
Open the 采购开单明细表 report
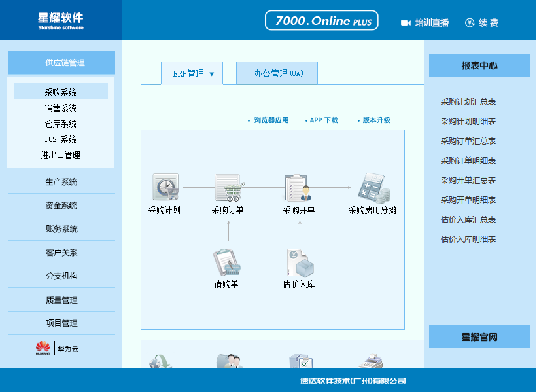[468, 200]
